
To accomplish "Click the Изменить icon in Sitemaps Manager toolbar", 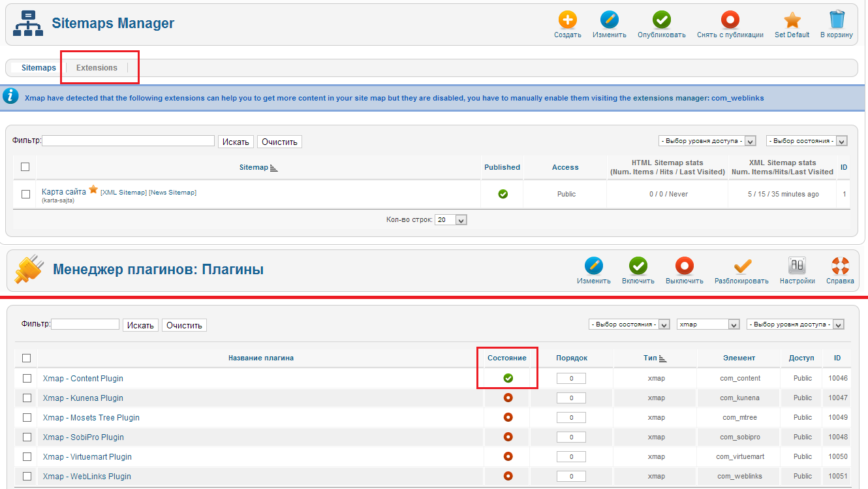I will (x=610, y=20).
